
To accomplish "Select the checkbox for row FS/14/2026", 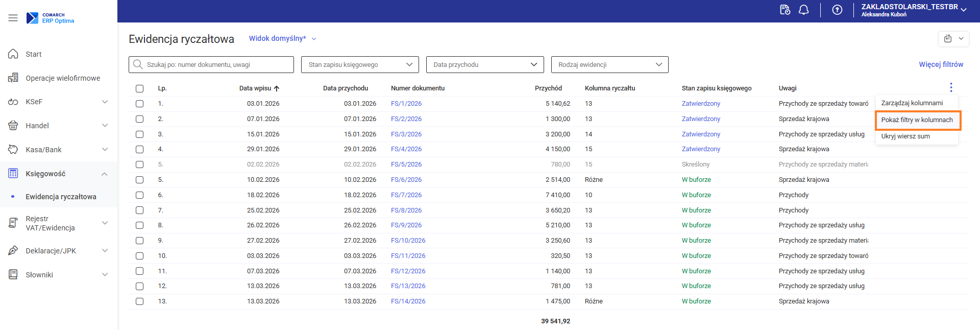I will click(x=139, y=301).
